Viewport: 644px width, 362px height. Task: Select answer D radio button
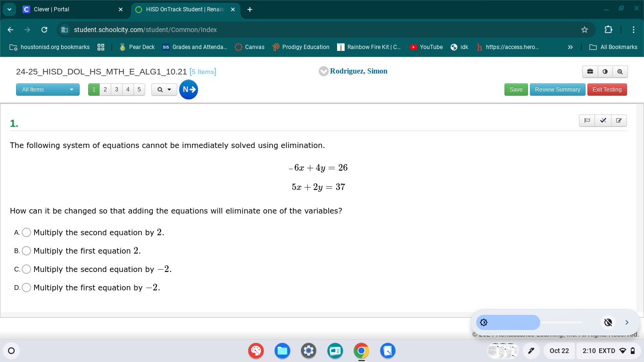tap(26, 288)
